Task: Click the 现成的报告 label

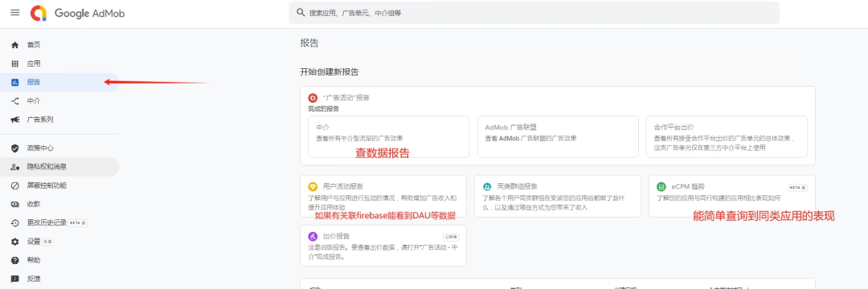Action: pyautogui.click(x=324, y=109)
